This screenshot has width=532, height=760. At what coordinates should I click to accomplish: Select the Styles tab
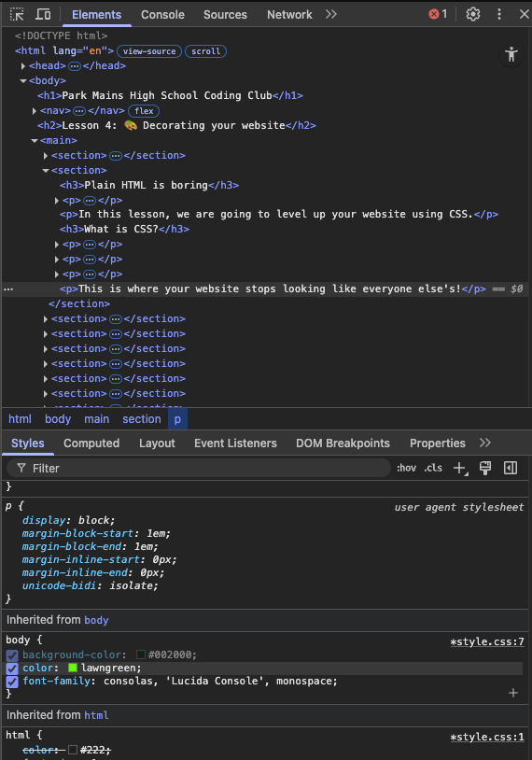[28, 443]
